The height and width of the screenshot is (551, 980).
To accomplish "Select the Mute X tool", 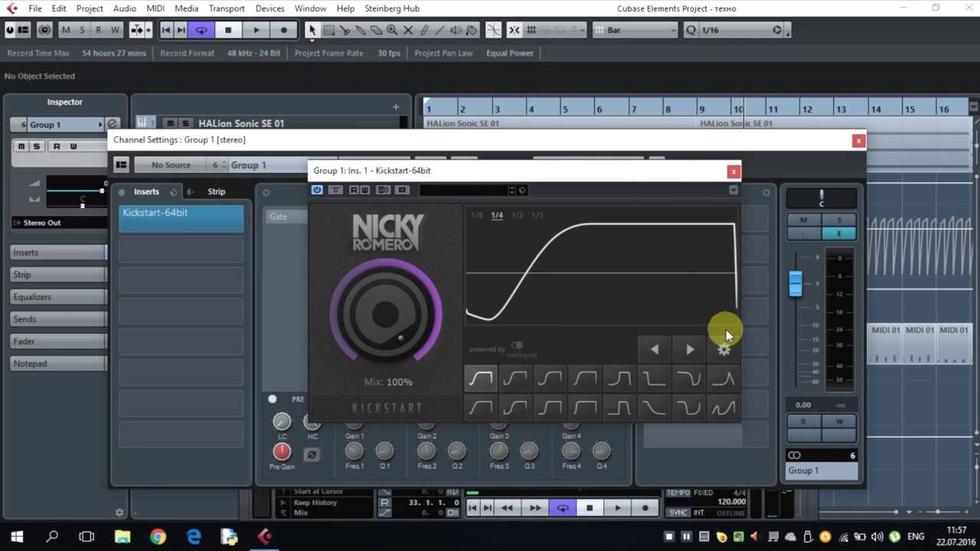I will click(x=408, y=30).
